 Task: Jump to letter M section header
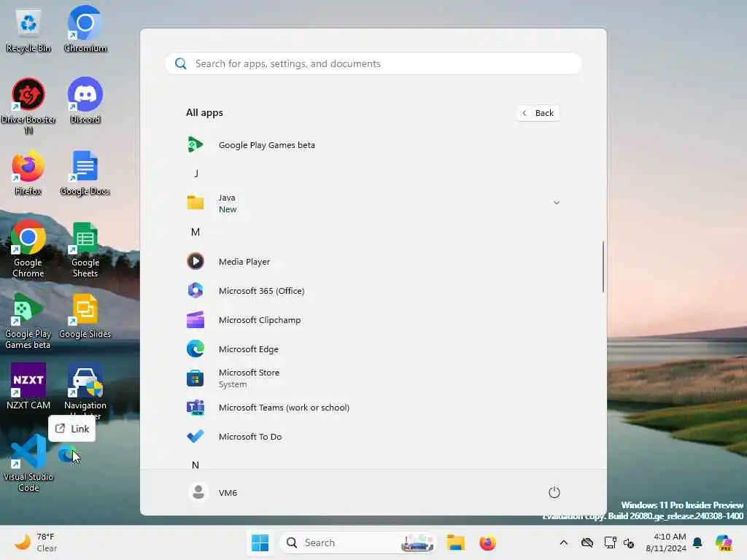(x=196, y=232)
